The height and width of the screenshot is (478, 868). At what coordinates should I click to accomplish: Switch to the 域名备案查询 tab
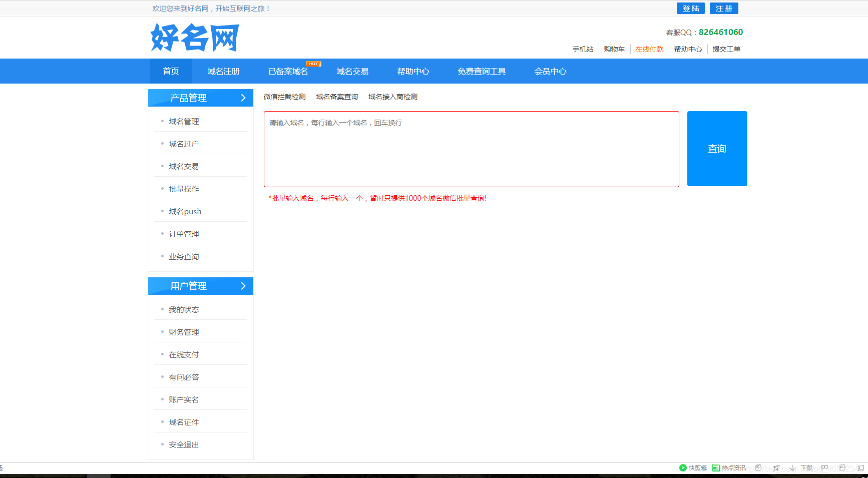click(x=337, y=97)
